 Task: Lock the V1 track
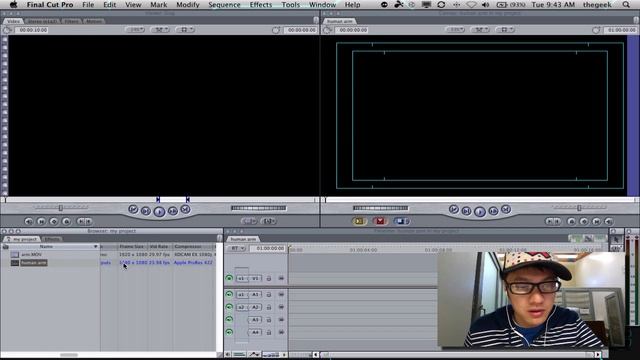point(269,278)
